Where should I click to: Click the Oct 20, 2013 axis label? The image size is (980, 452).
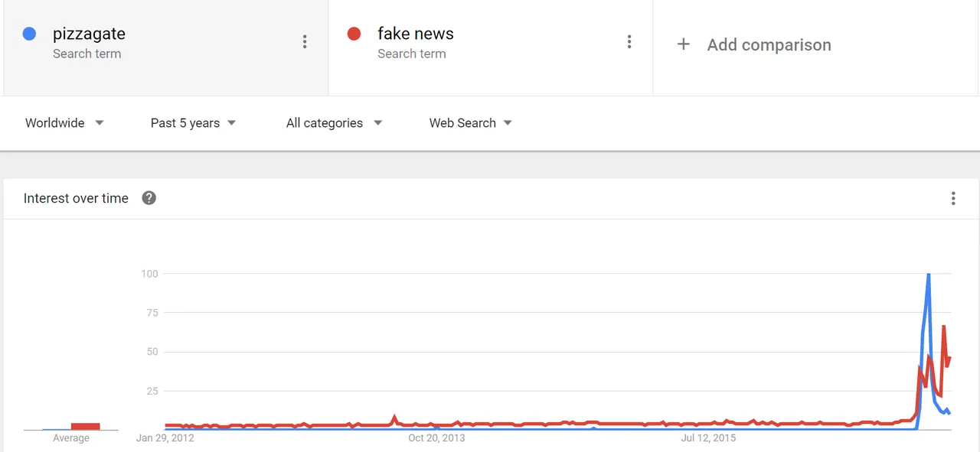tap(436, 438)
